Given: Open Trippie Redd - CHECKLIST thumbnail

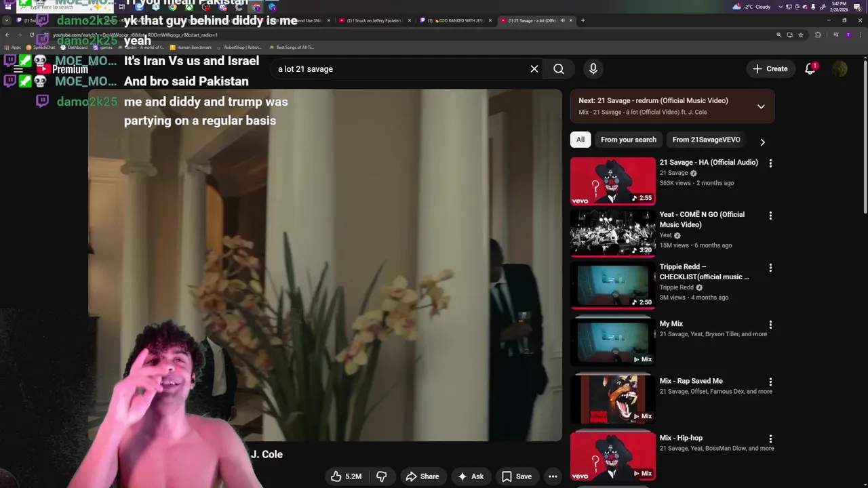Looking at the screenshot, I should [x=613, y=285].
